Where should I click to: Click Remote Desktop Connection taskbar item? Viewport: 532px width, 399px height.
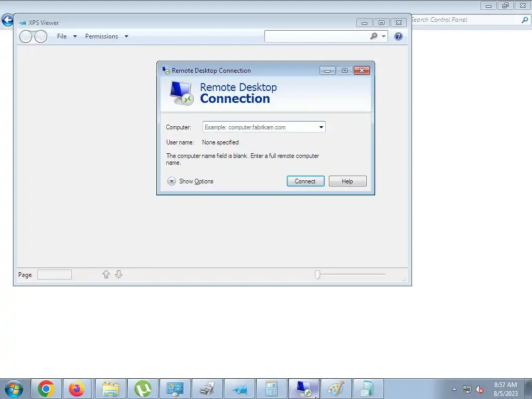[304, 389]
